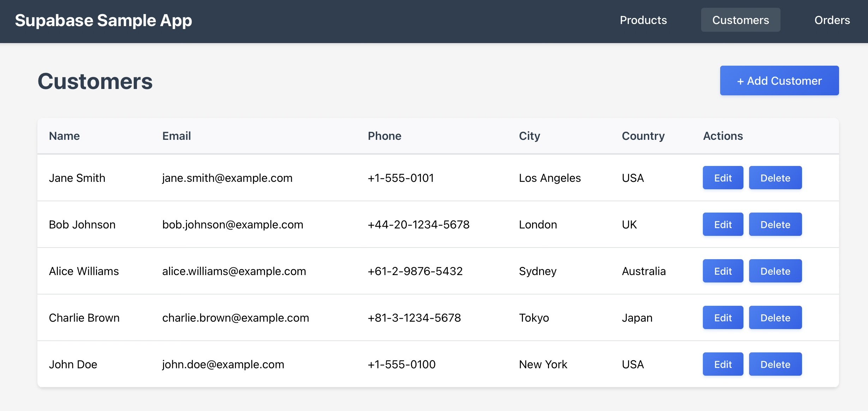Screen dimensions: 868x411
Task: Open the Products nav tab
Action: tap(643, 20)
